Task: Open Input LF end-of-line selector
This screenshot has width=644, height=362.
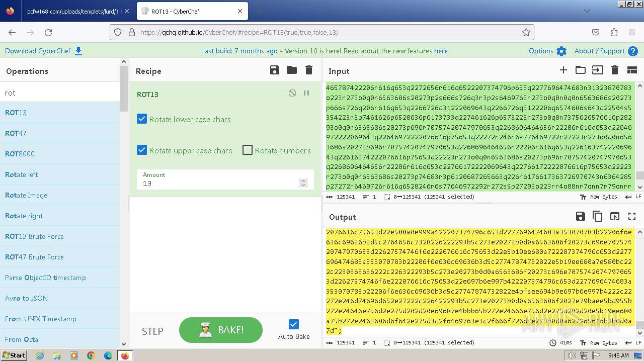Action: pos(633,197)
